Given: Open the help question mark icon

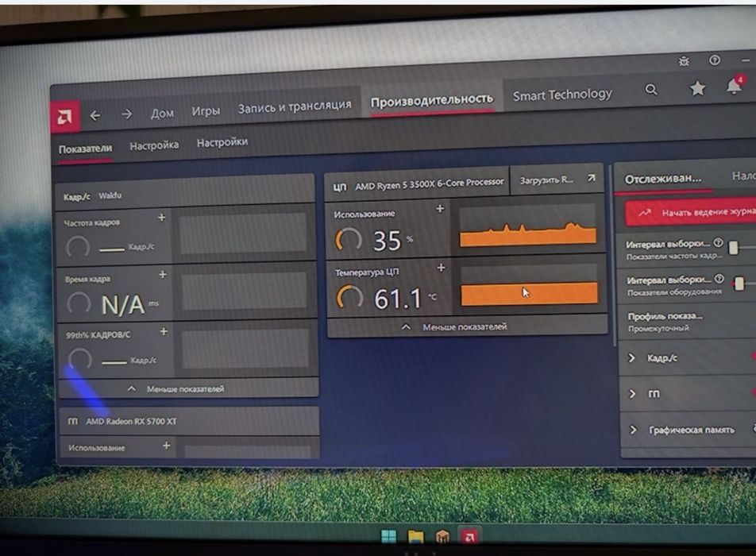Looking at the screenshot, I should [715, 60].
